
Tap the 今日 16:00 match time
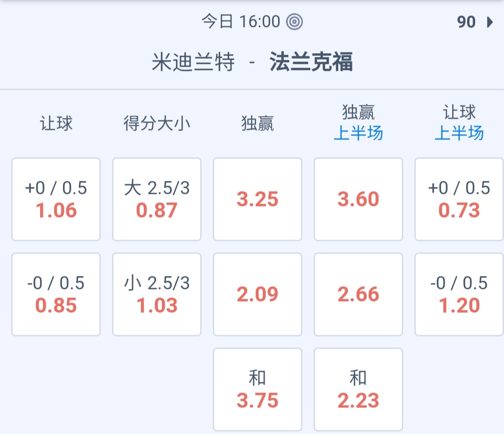(241, 22)
